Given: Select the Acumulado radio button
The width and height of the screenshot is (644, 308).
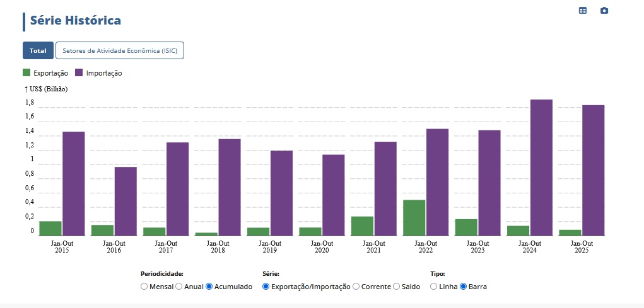Looking at the screenshot, I should [210, 287].
